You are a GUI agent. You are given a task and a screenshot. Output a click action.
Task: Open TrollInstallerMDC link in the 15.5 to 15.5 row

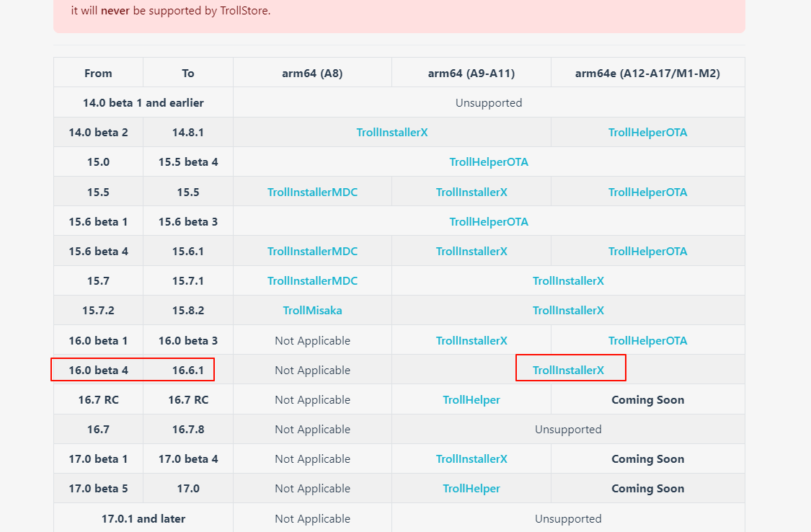coord(312,192)
